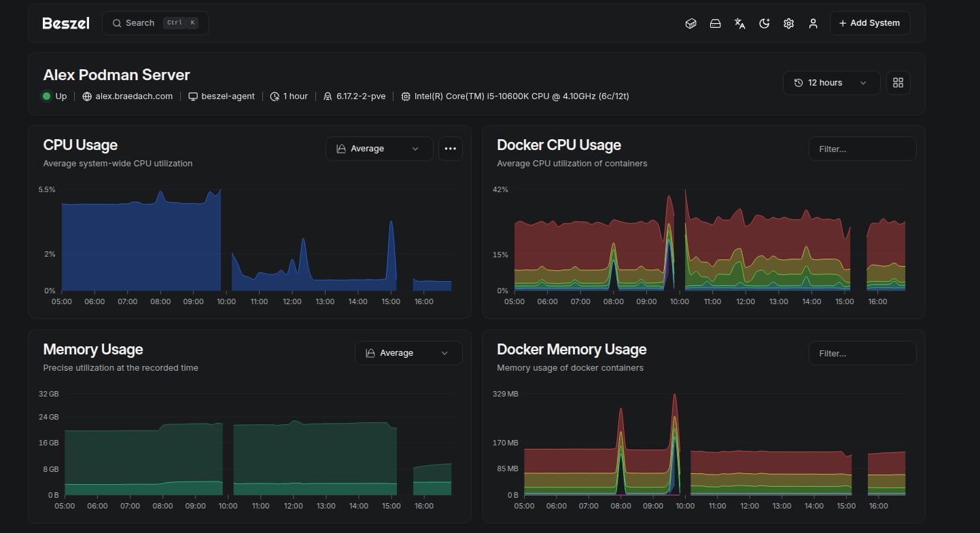The image size is (980, 533).
Task: Open the settings gear icon
Action: click(x=788, y=23)
